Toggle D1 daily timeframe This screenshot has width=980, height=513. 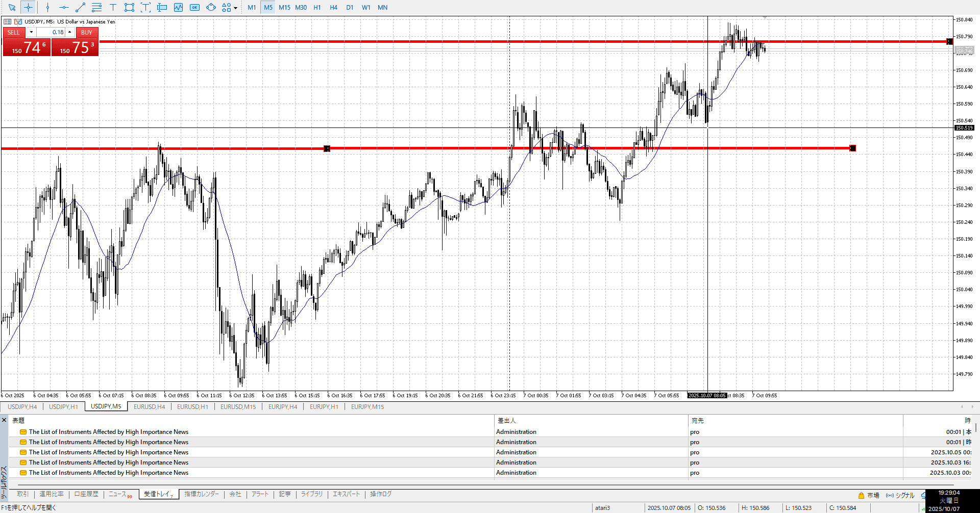click(x=350, y=7)
